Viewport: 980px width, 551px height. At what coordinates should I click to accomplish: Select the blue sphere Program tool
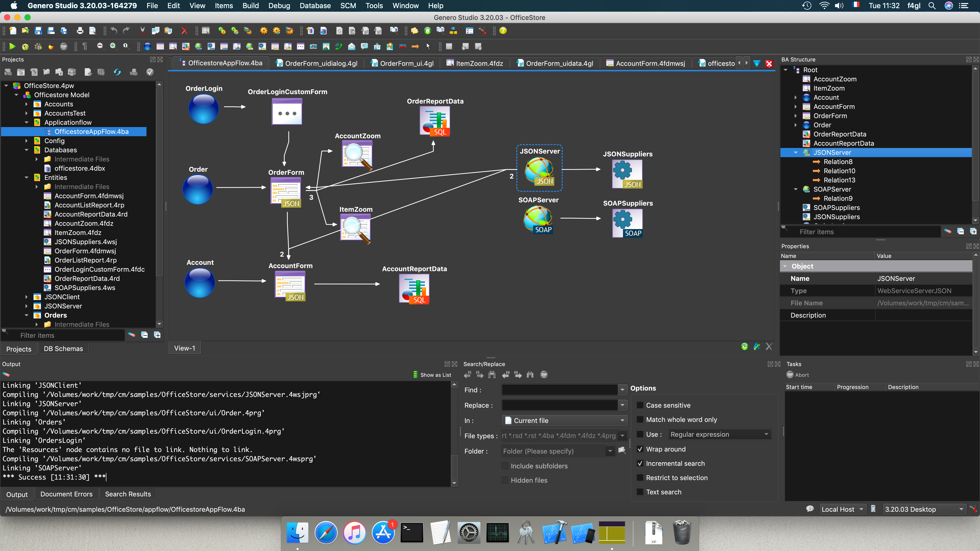[148, 46]
